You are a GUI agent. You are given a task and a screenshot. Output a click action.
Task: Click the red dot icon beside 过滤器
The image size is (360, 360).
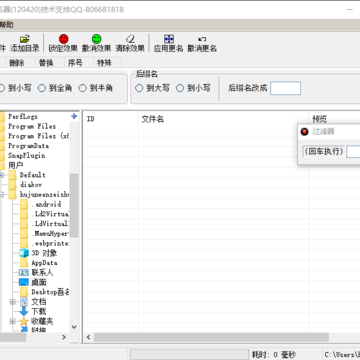pos(304,131)
